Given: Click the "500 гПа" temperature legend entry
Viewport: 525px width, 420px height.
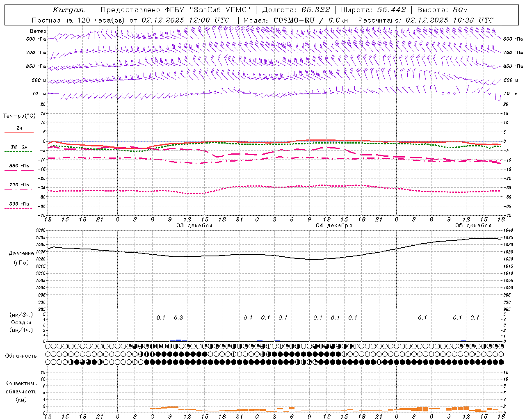Looking at the screenshot, I should pyautogui.click(x=19, y=204).
